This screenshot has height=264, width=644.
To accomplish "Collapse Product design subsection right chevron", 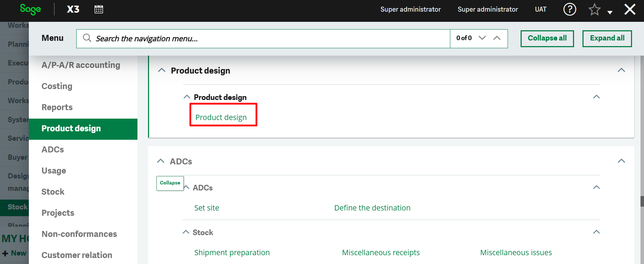I will click(x=596, y=97).
